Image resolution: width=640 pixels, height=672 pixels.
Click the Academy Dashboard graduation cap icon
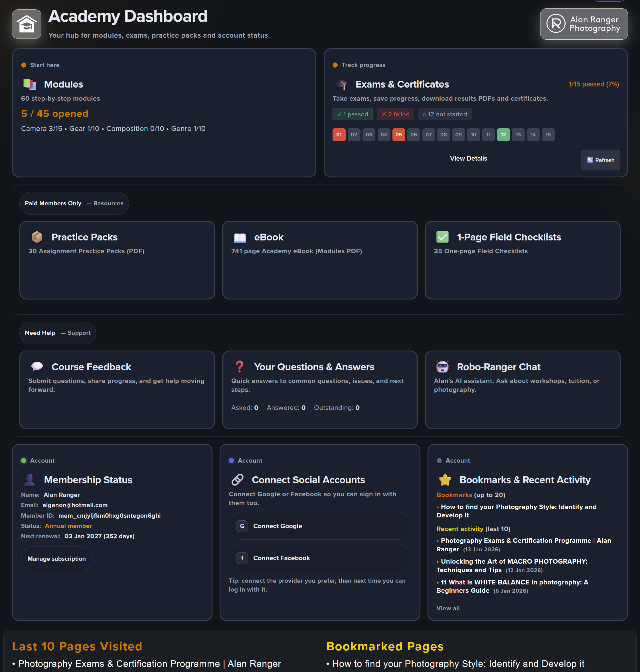[x=26, y=24]
